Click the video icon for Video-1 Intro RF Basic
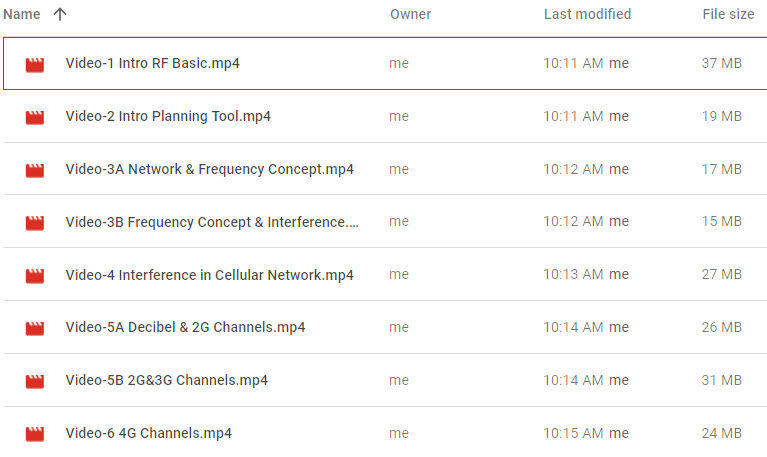 coord(35,65)
